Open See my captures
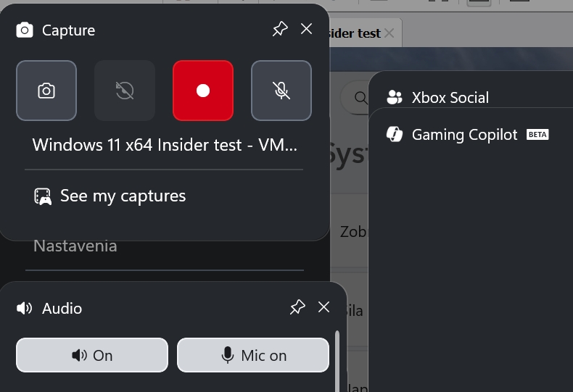Image resolution: width=573 pixels, height=392 pixels. (x=123, y=196)
